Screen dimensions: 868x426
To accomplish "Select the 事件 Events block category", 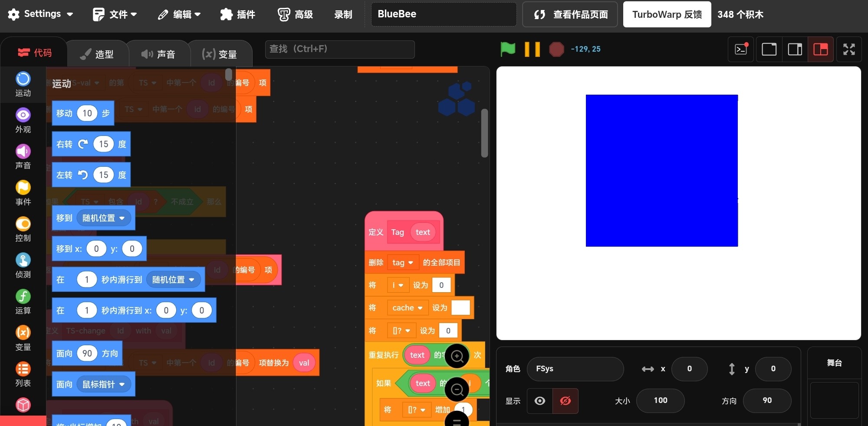I will [23, 193].
